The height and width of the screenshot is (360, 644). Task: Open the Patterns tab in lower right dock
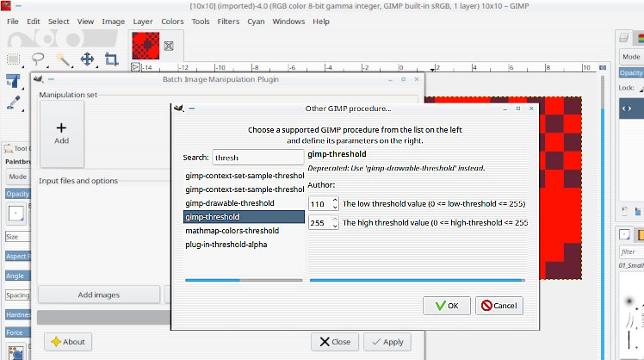pyautogui.click(x=640, y=234)
